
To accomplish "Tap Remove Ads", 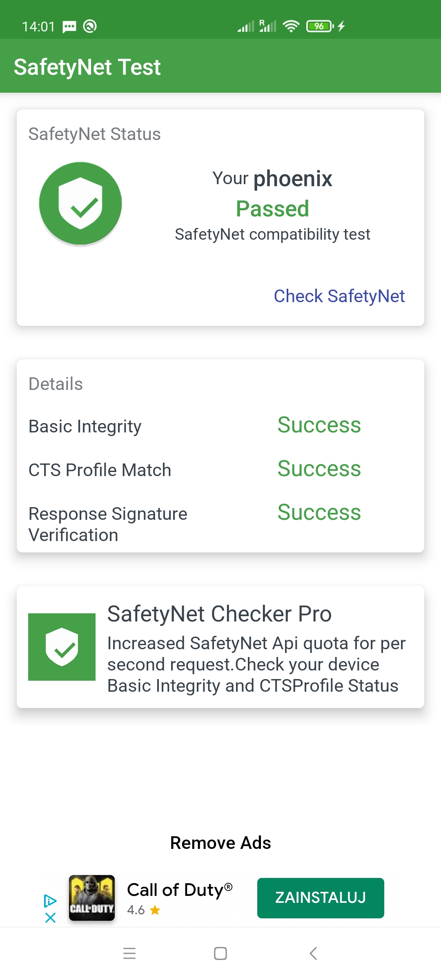I will [220, 843].
